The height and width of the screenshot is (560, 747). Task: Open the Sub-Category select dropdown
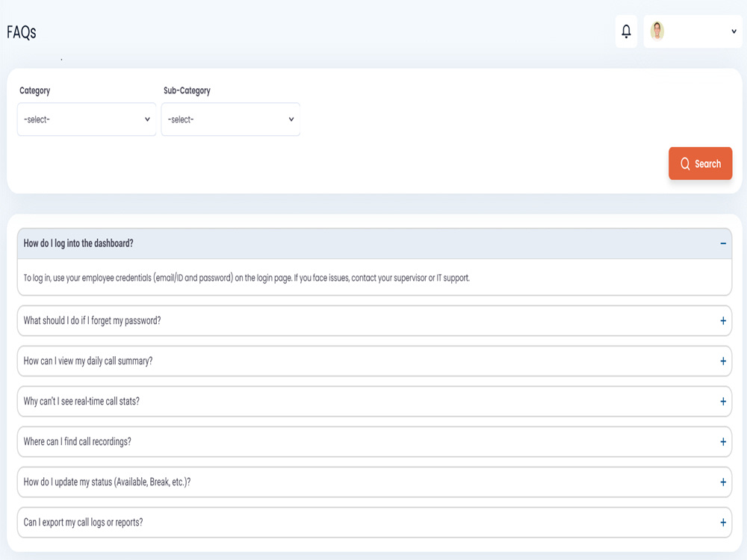point(231,119)
